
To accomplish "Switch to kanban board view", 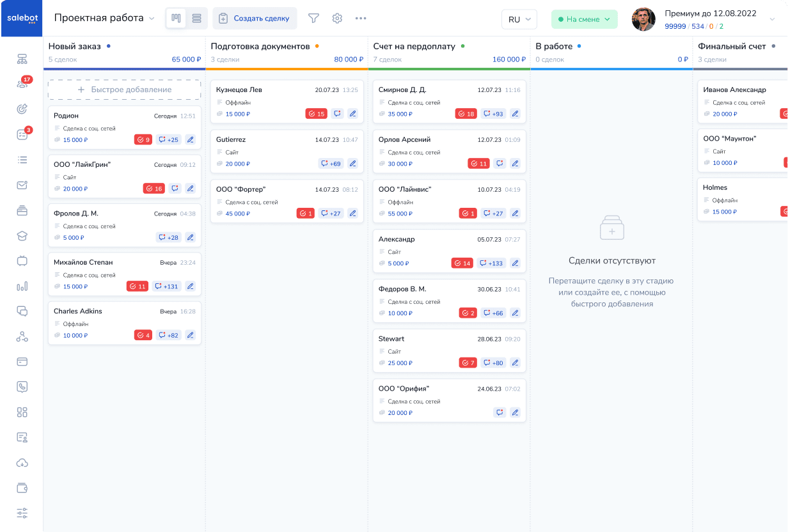I will 175,19.
